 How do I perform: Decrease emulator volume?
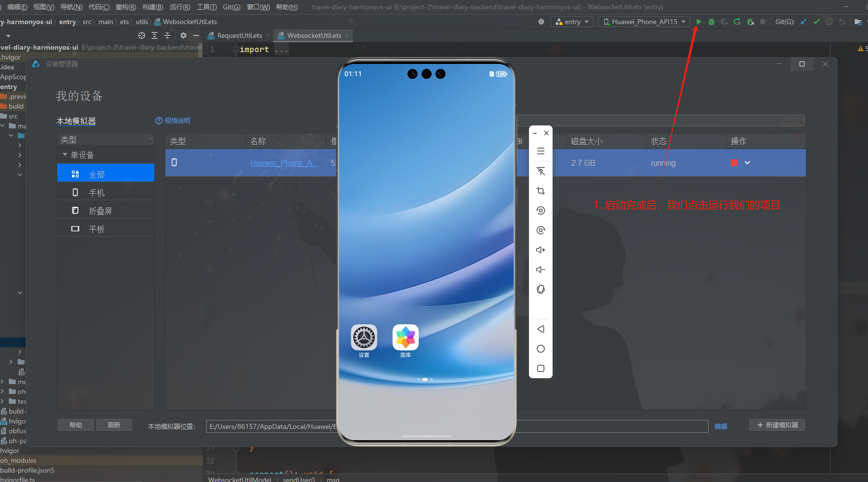pos(541,270)
